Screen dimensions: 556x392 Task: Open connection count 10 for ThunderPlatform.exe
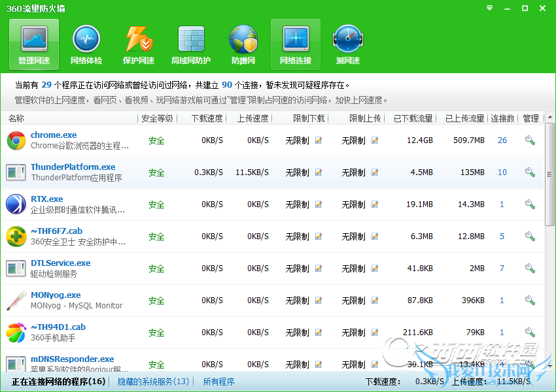(x=502, y=172)
